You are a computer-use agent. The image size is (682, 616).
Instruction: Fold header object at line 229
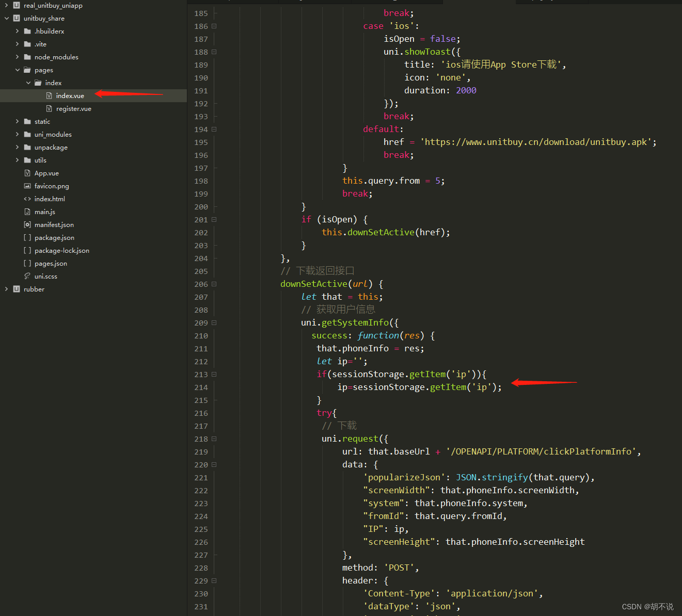214,580
